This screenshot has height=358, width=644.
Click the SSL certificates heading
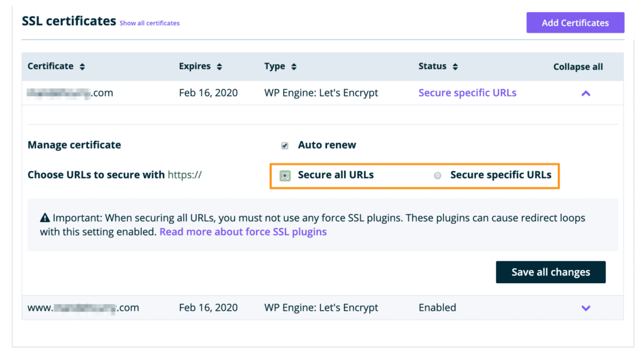click(x=69, y=21)
